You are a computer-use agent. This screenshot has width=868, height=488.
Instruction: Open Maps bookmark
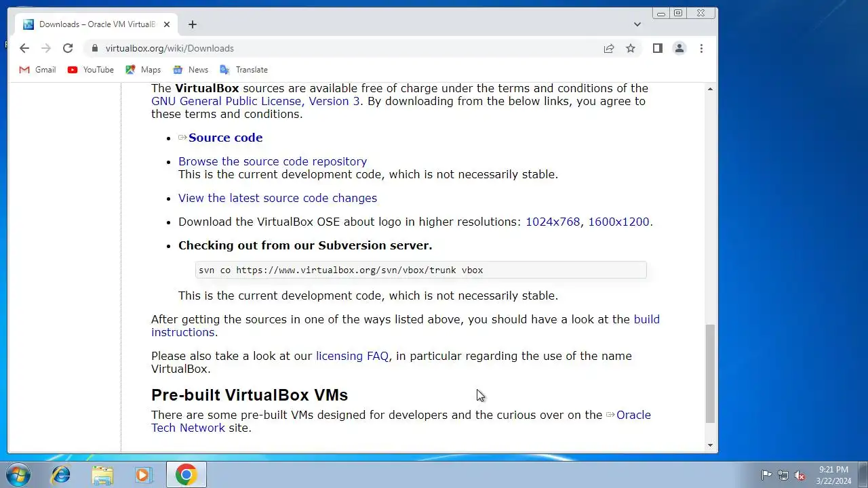point(142,70)
